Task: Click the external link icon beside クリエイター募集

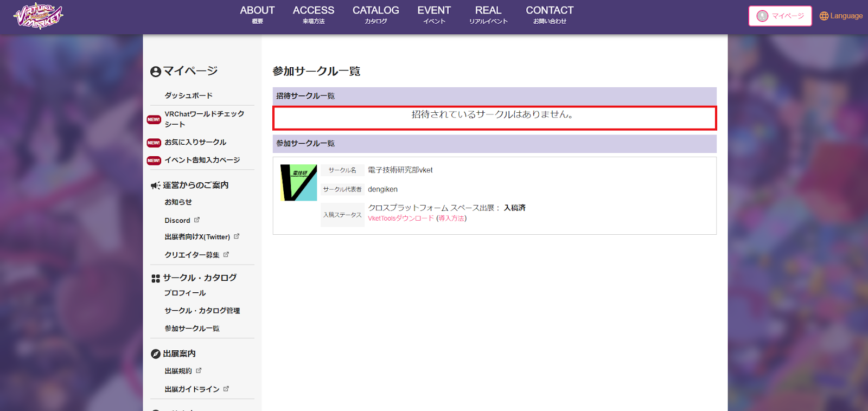Action: [x=226, y=254]
